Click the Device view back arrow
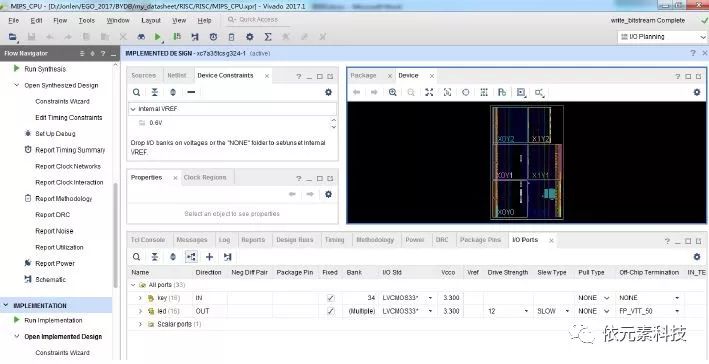709x364 pixels. (x=356, y=92)
